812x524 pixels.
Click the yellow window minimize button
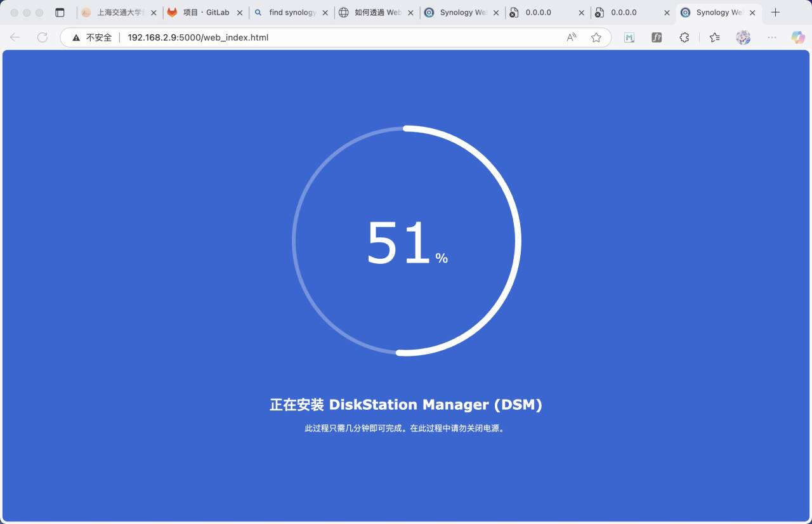tap(27, 13)
